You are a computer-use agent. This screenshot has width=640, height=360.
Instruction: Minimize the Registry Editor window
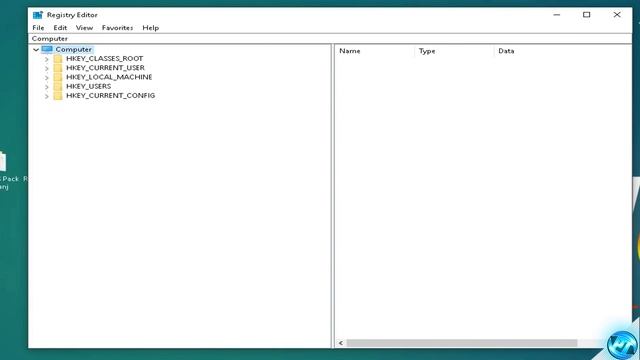(x=557, y=15)
